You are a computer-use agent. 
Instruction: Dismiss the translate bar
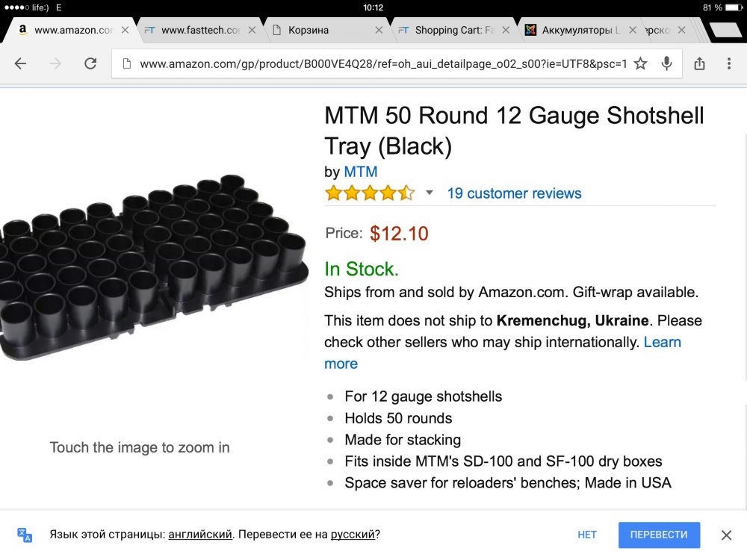pos(726,535)
